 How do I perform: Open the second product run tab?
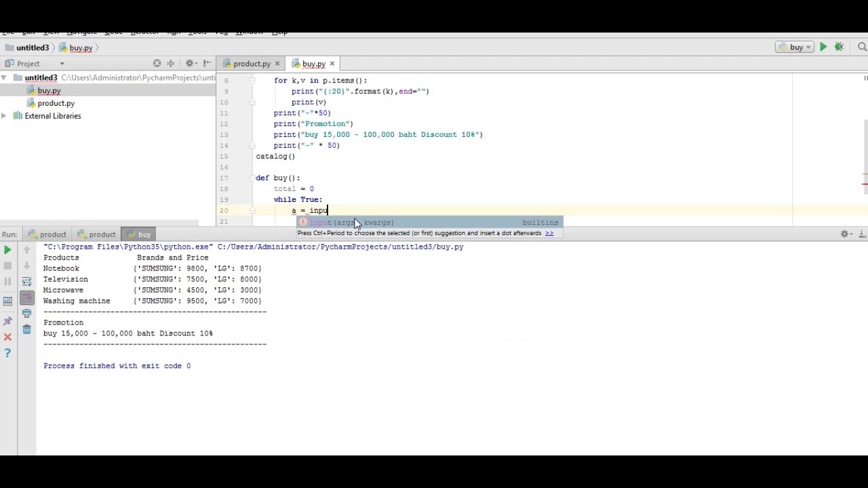96,235
